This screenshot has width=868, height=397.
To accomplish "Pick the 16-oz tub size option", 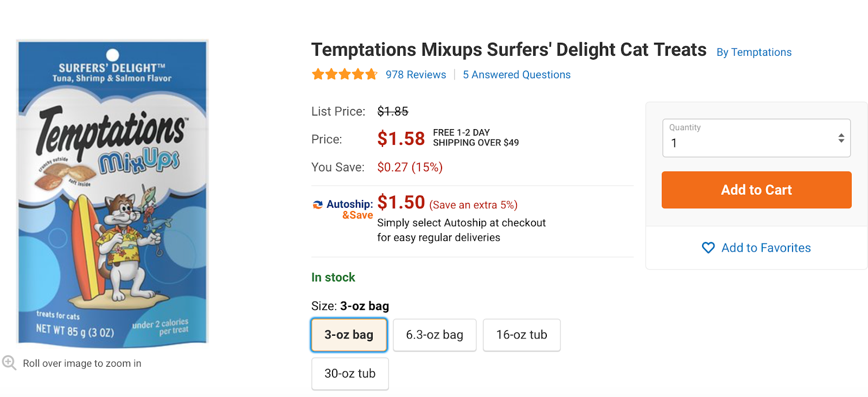I will pyautogui.click(x=521, y=335).
